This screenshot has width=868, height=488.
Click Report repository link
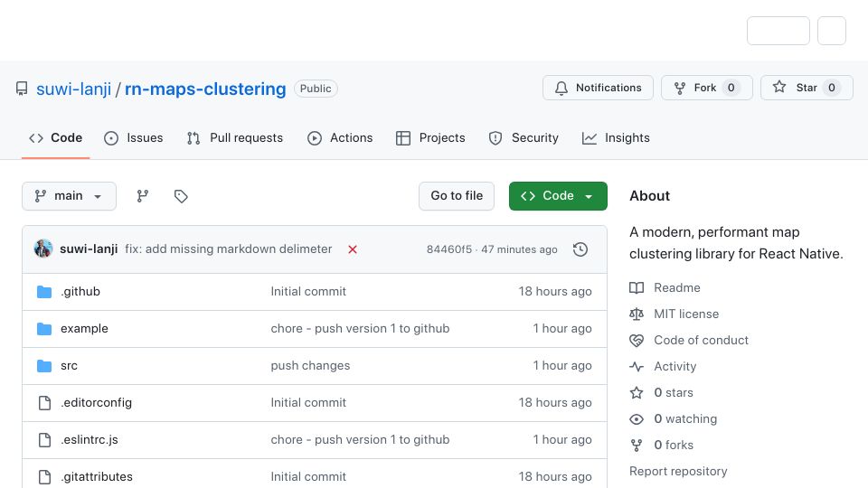click(x=678, y=472)
